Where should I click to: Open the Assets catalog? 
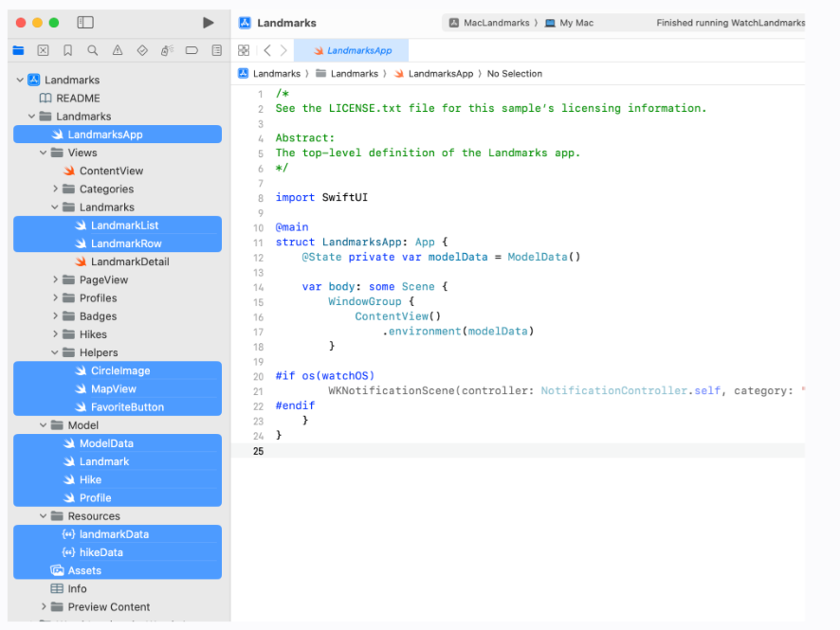(118, 570)
